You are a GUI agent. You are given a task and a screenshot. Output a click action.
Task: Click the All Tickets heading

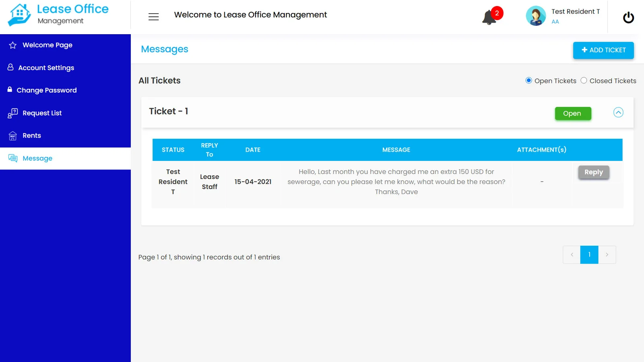(159, 80)
